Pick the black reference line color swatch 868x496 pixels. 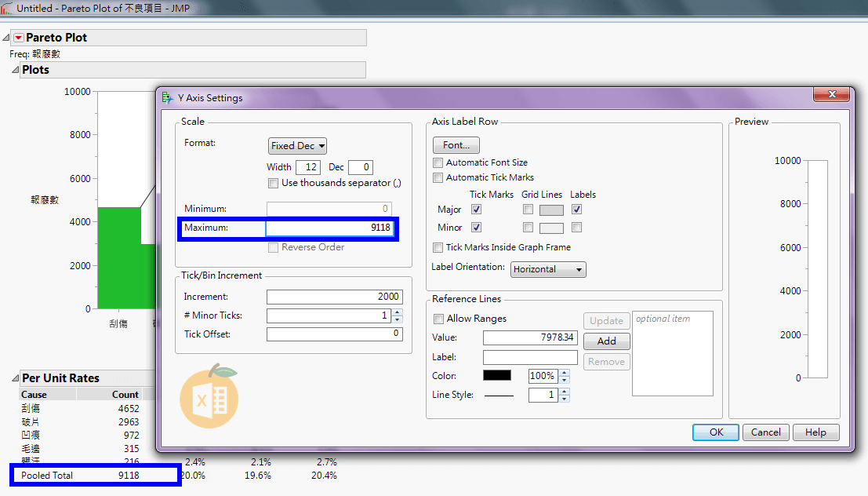point(496,376)
